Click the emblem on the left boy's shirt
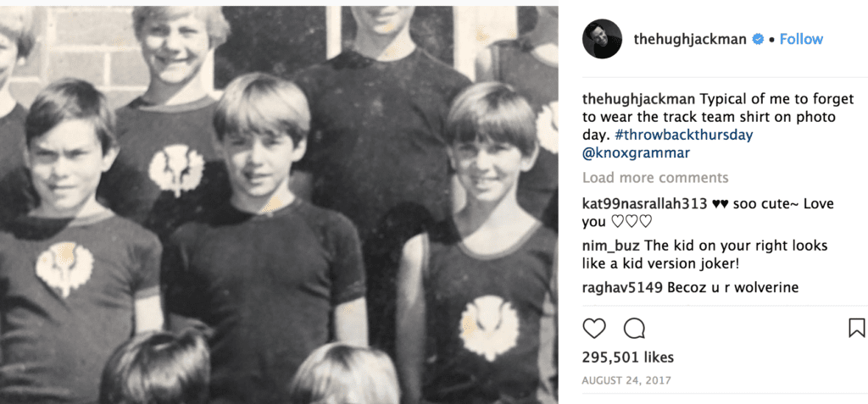868x404 pixels. [64, 268]
